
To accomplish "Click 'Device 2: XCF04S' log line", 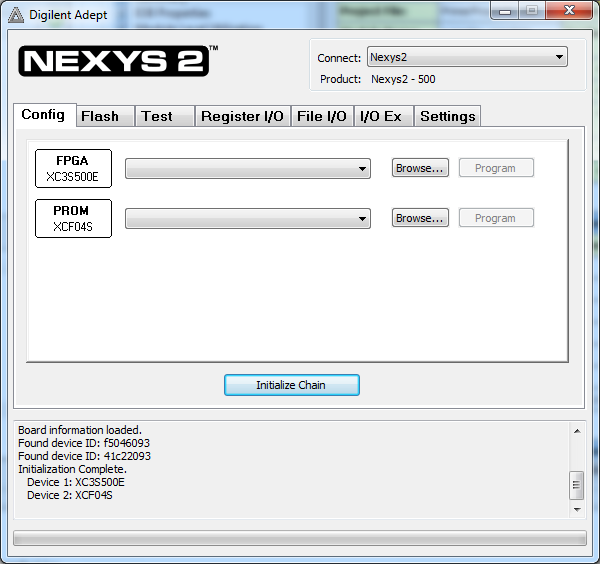I will [70, 495].
